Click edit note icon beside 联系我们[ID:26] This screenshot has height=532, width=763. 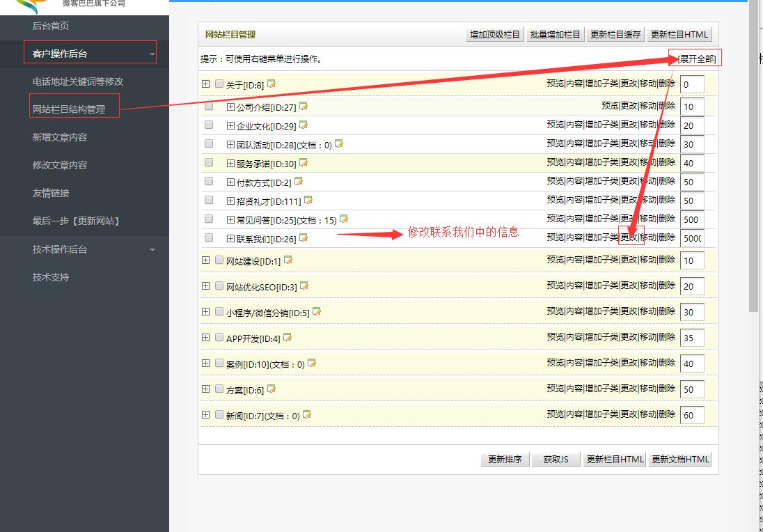coord(304,238)
